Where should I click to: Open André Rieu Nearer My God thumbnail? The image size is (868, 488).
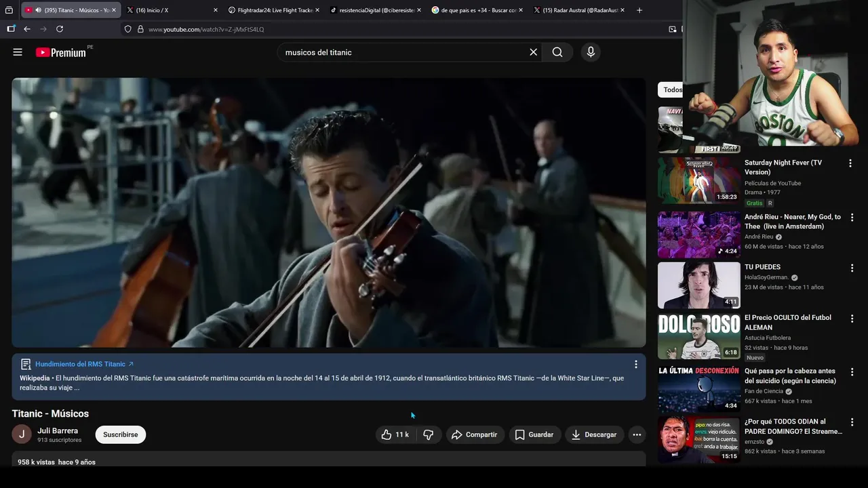pos(698,235)
